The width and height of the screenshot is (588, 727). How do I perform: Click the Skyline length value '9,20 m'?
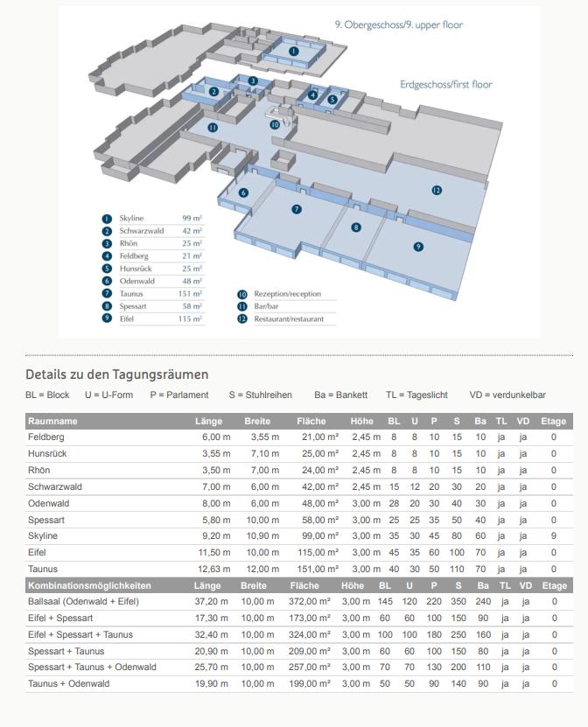click(216, 536)
